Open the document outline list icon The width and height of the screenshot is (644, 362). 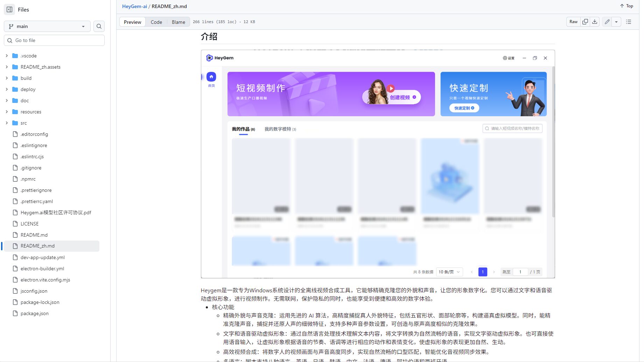click(x=629, y=21)
